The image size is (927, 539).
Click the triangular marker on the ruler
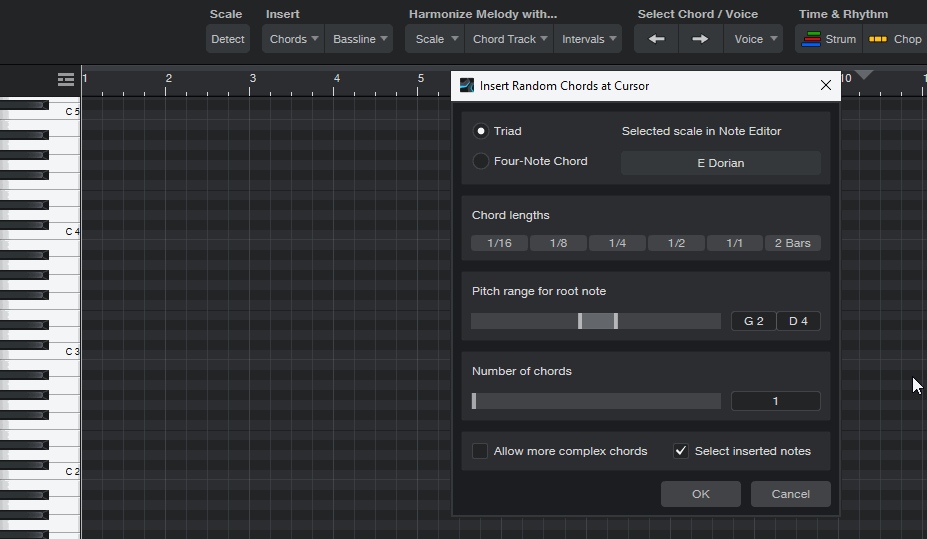pos(864,75)
